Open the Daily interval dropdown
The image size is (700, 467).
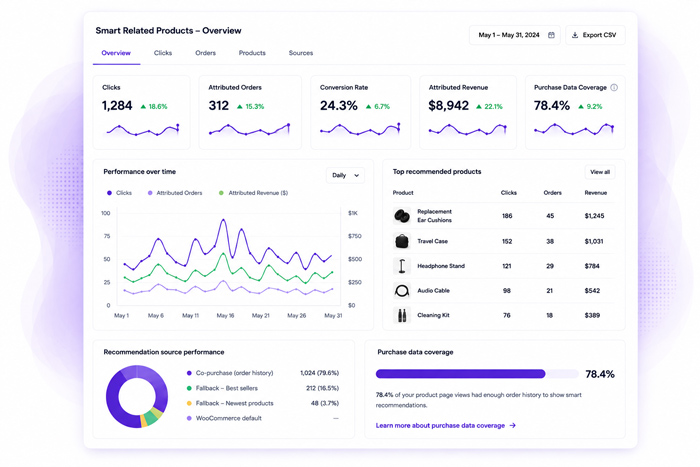pyautogui.click(x=345, y=175)
